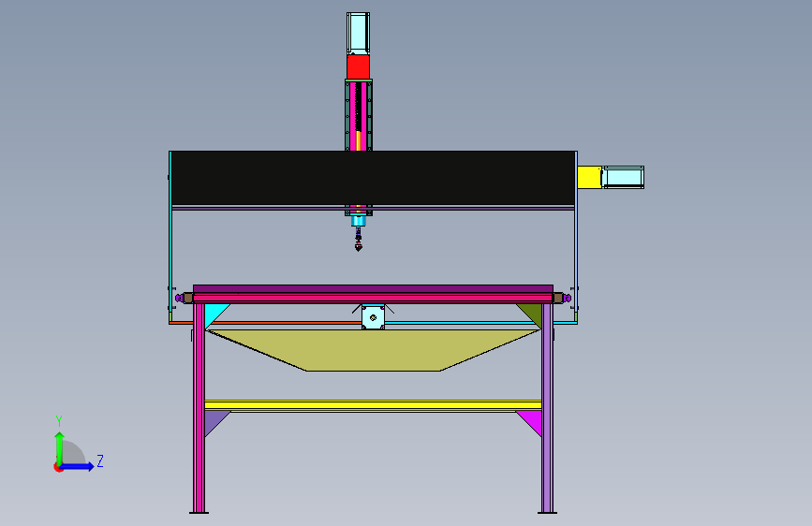Click the "Z" axis label
Image resolution: width=812 pixels, height=526 pixels.
(100, 460)
